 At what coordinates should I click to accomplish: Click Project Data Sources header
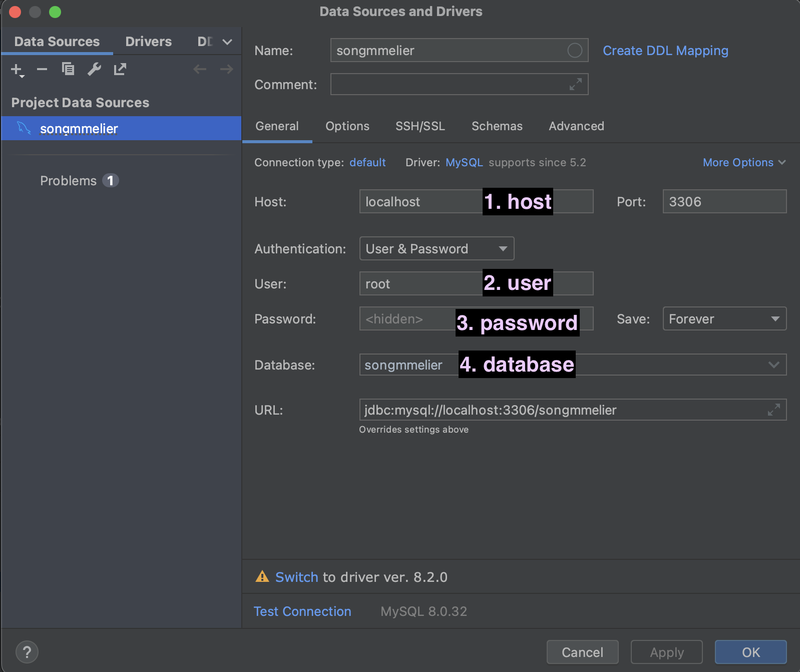pyautogui.click(x=80, y=103)
